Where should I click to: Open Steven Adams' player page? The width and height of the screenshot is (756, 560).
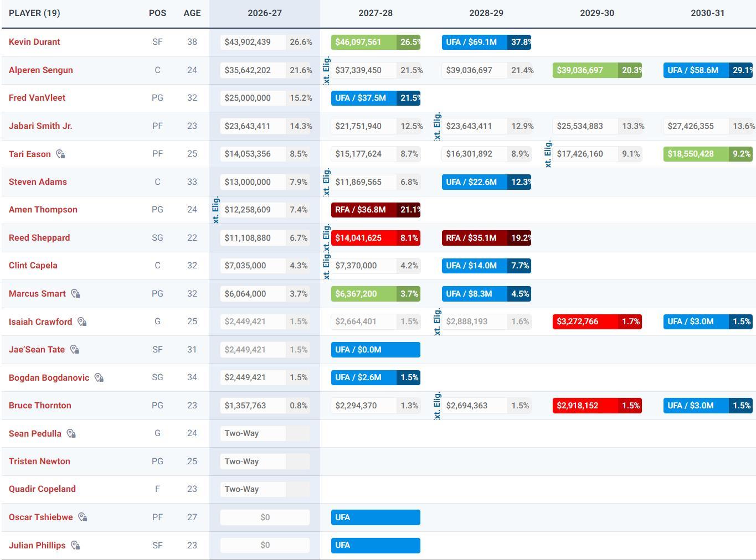pyautogui.click(x=38, y=182)
